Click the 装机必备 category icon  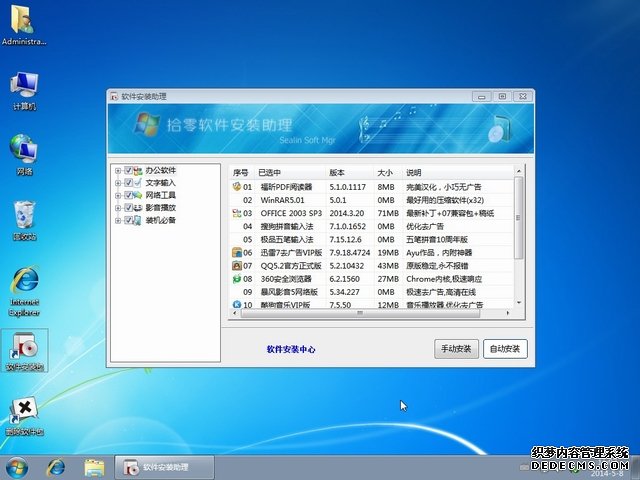coord(138,220)
